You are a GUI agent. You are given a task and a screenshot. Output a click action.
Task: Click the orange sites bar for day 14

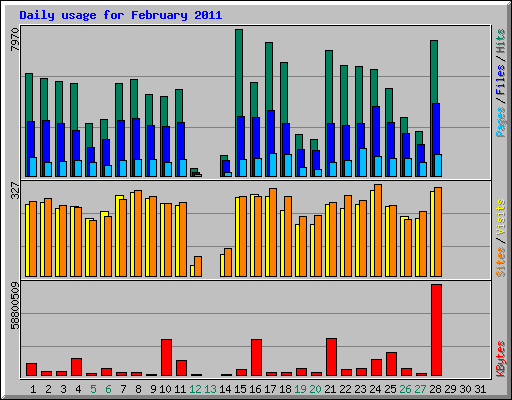(x=228, y=262)
